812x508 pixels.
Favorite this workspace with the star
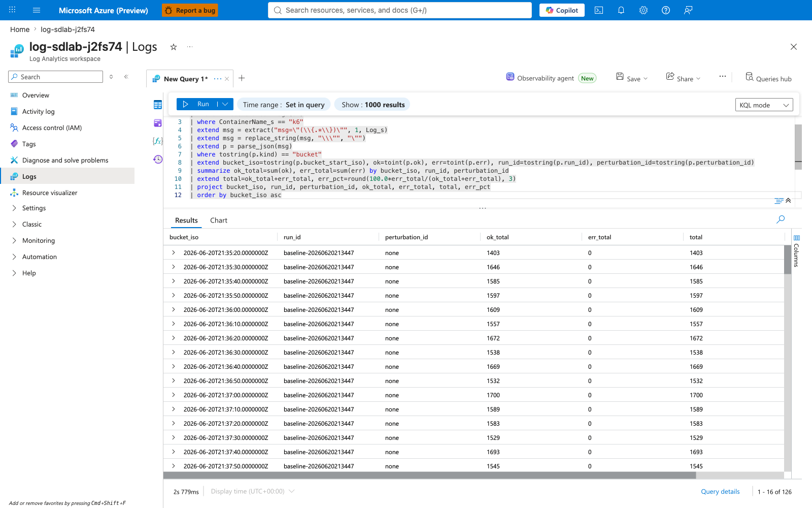(x=174, y=47)
